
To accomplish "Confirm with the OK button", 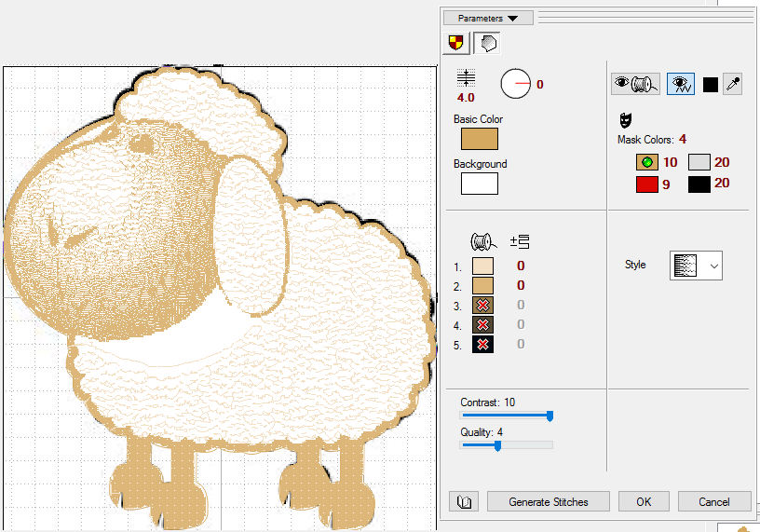I will coord(644,501).
